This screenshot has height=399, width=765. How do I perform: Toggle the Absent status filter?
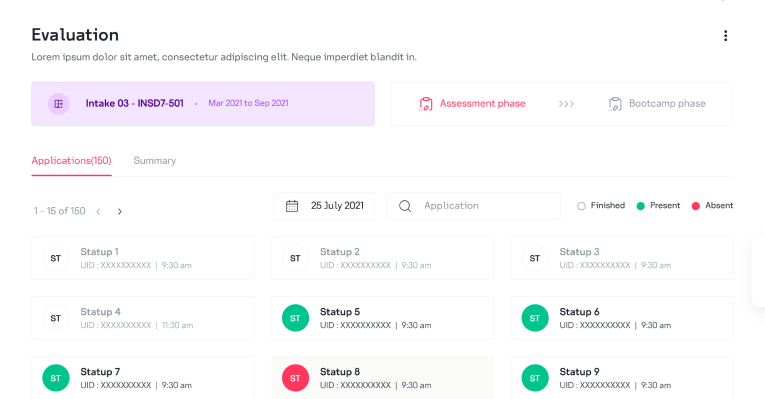click(712, 206)
